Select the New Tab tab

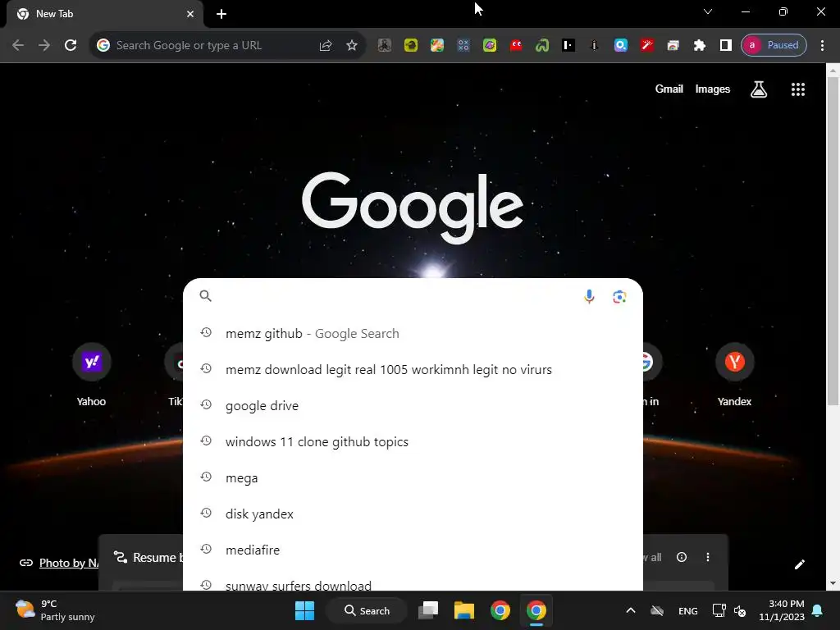(104, 14)
